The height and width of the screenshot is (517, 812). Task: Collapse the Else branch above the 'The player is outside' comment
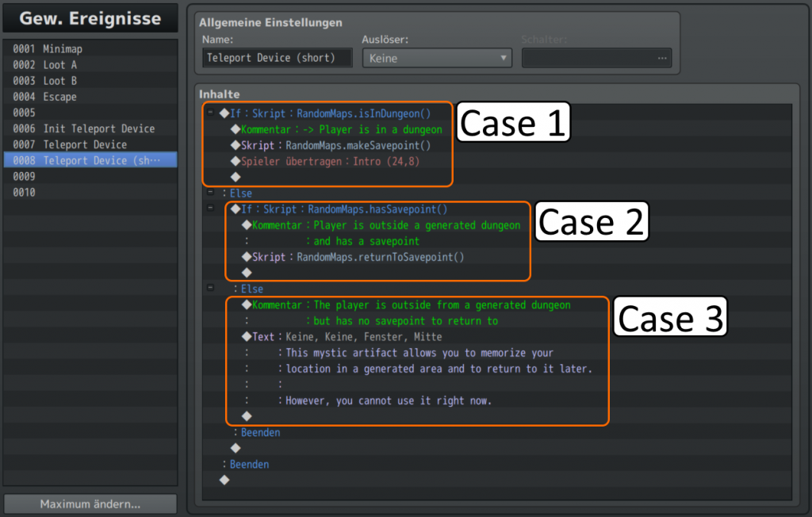click(x=210, y=288)
